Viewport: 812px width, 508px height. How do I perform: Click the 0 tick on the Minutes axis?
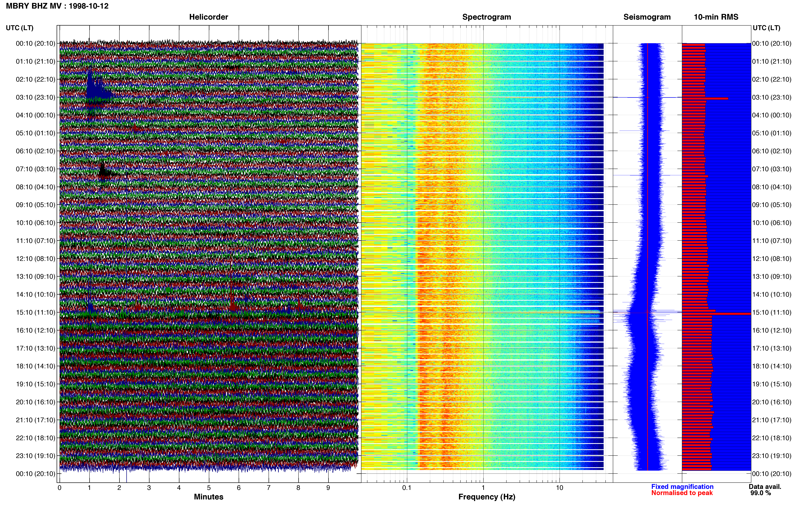tap(59, 487)
